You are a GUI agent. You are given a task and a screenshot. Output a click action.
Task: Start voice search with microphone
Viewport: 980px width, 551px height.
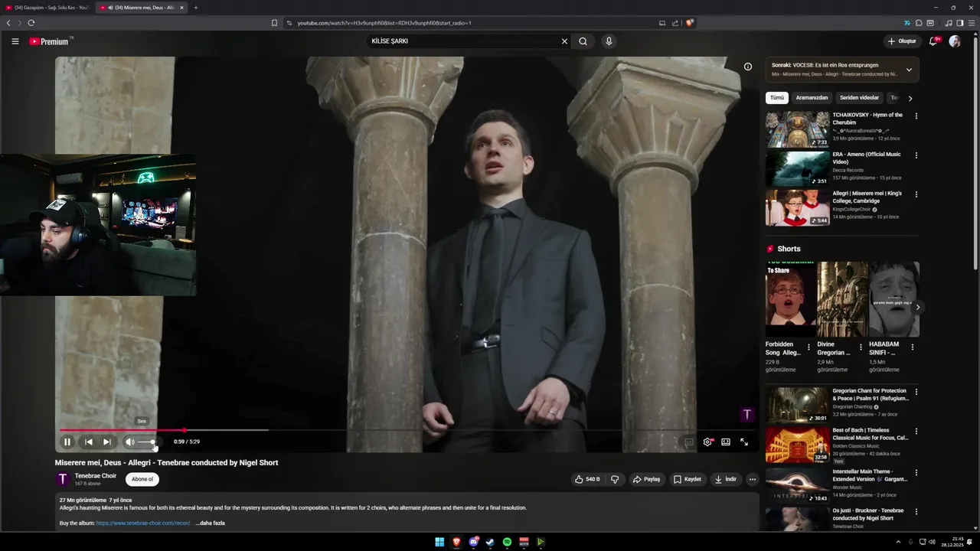pos(609,41)
